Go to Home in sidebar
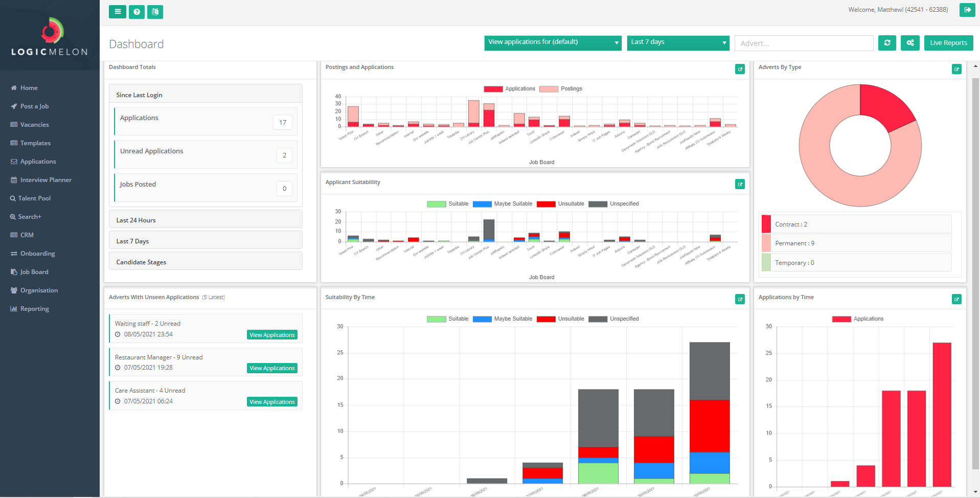The image size is (980, 498). [x=24, y=88]
